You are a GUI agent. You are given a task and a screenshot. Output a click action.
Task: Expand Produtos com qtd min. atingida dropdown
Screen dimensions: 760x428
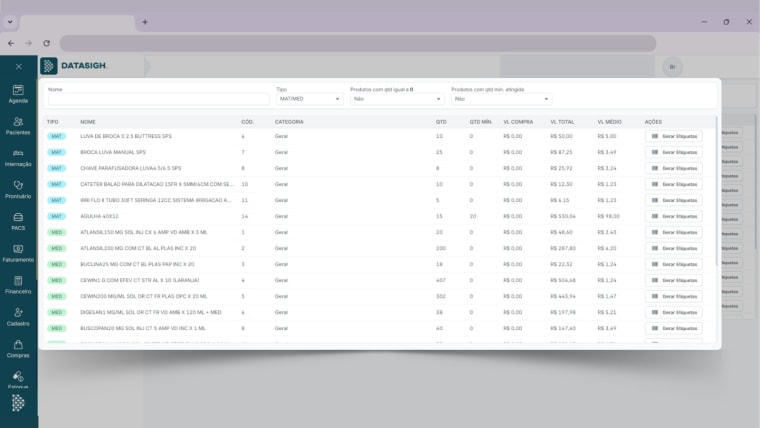[x=501, y=99]
